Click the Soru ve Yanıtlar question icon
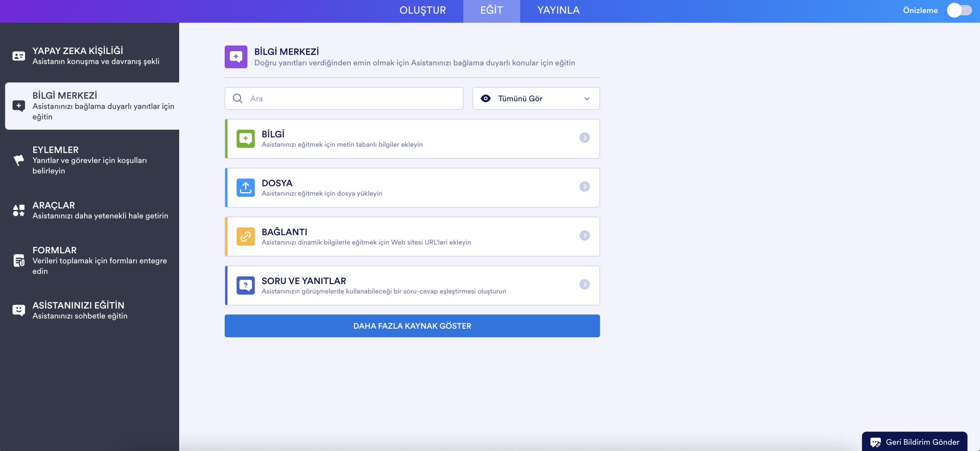The image size is (980, 451). tap(246, 285)
